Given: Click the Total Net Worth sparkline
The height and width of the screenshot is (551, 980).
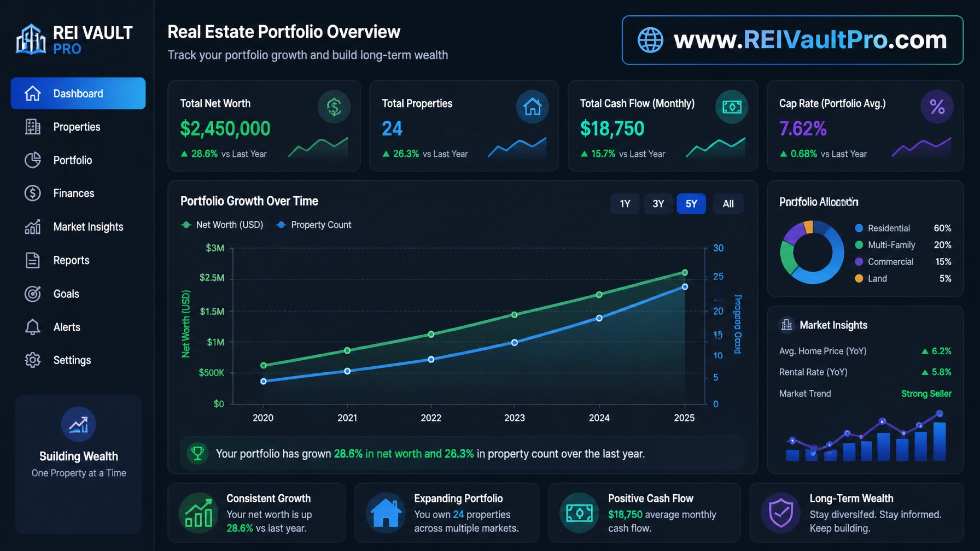Looking at the screenshot, I should coord(318,148).
